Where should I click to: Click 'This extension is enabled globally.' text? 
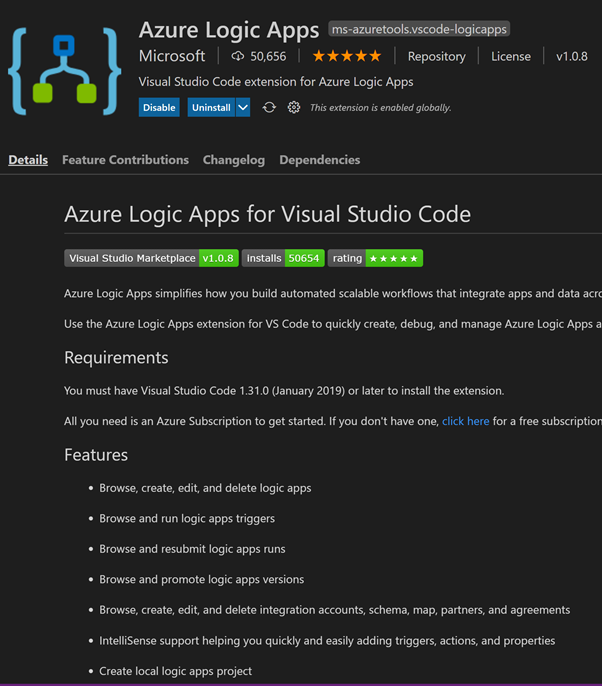point(381,108)
